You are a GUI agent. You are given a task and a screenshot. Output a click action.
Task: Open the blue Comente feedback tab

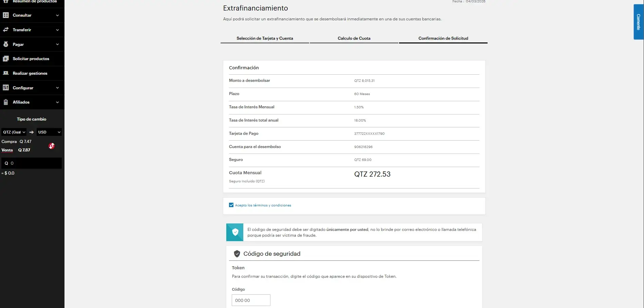(638, 22)
